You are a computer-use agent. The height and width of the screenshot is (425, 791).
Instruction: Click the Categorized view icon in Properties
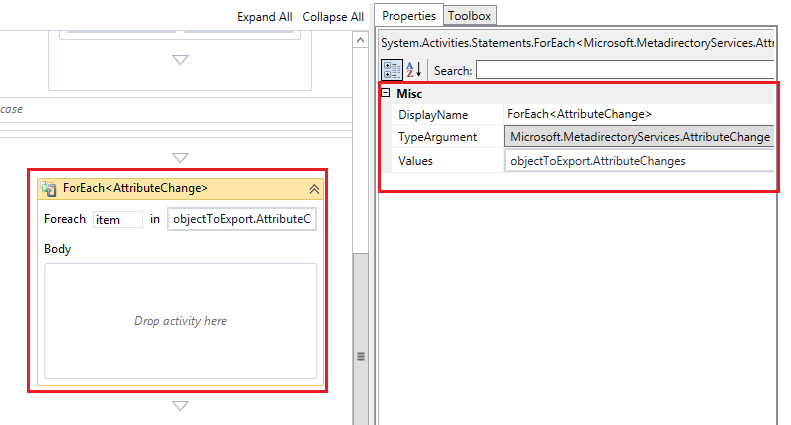click(x=391, y=70)
